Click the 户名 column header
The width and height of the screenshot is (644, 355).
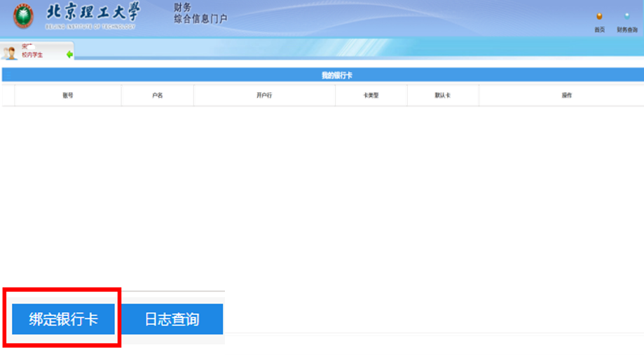[157, 95]
